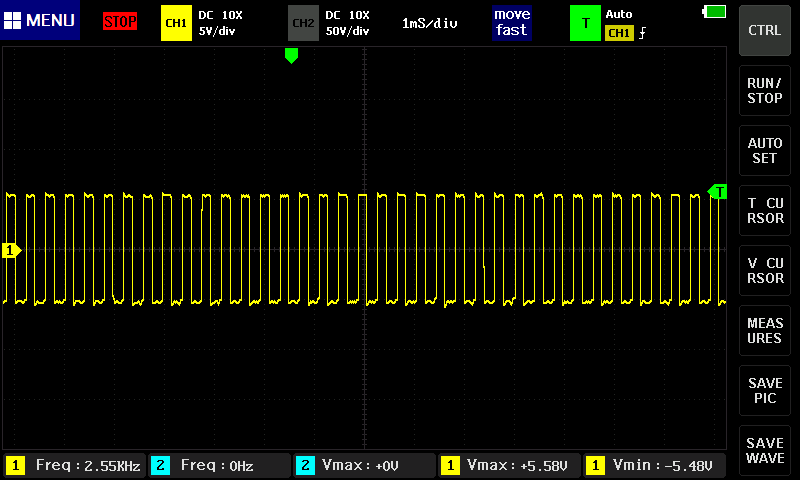Click the green trigger position marker at top
The image size is (800, 480).
291,56
